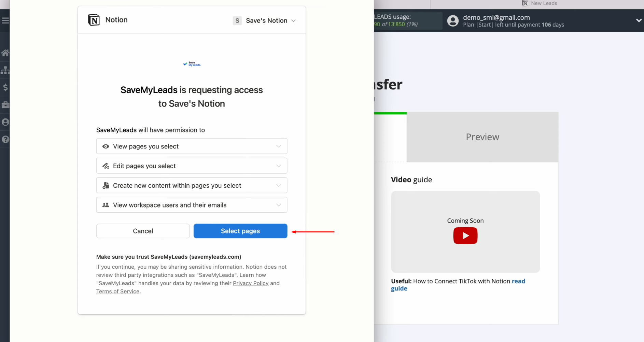This screenshot has height=342, width=644.
Task: Open the billing dollar icon in sidebar
Action: (5, 87)
